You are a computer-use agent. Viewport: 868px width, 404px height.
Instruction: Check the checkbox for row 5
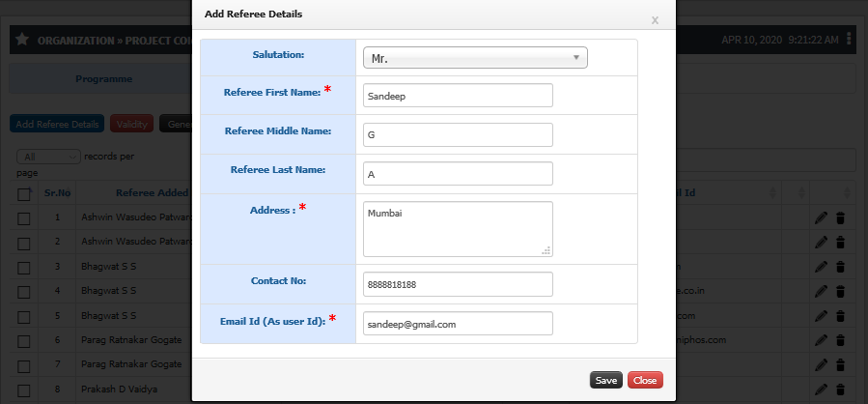[24, 318]
